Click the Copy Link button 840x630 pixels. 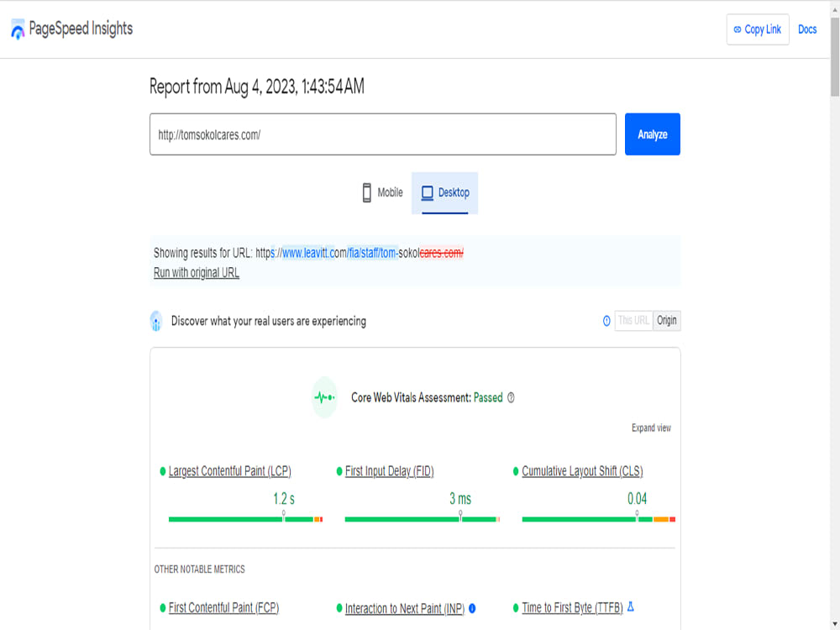[x=758, y=29]
